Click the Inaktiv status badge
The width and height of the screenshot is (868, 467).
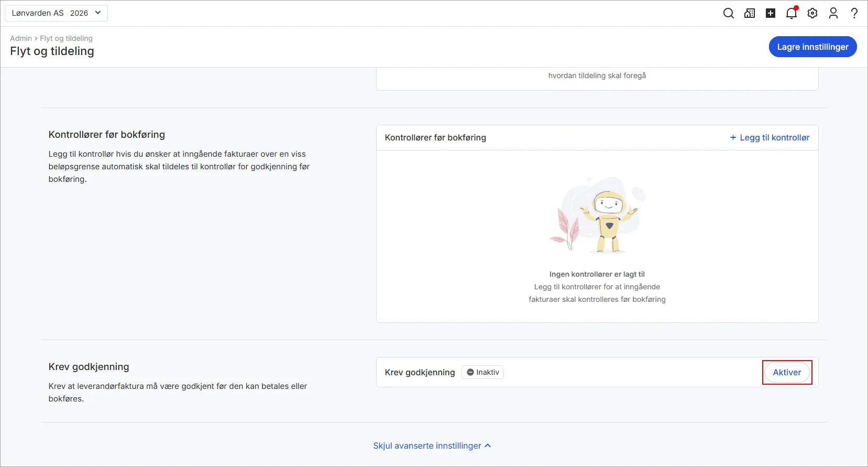(482, 372)
